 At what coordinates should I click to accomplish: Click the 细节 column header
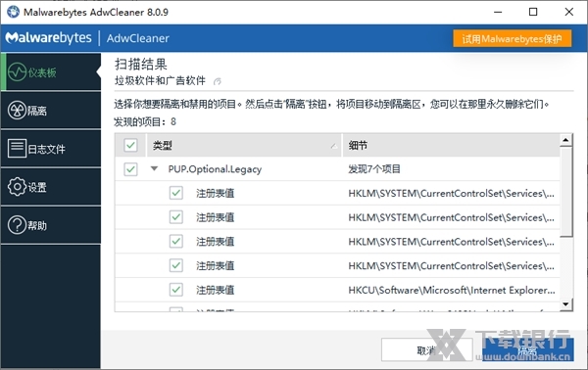tap(451, 145)
